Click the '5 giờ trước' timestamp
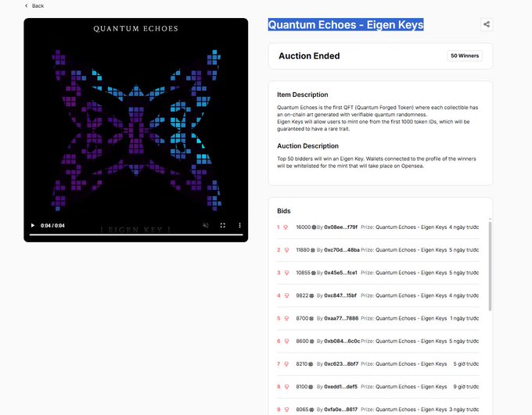The width and height of the screenshot is (532, 415). click(x=465, y=363)
